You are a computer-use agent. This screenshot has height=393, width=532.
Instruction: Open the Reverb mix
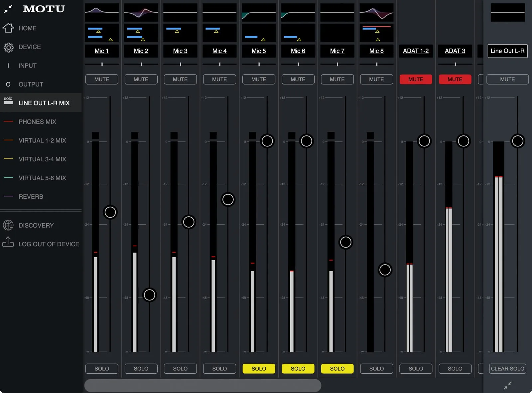41,197
